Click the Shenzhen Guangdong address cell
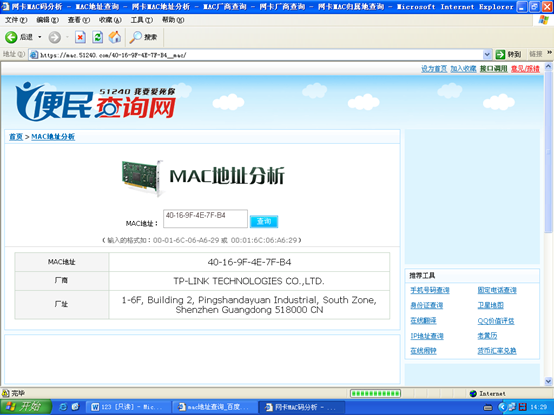 coord(249,305)
